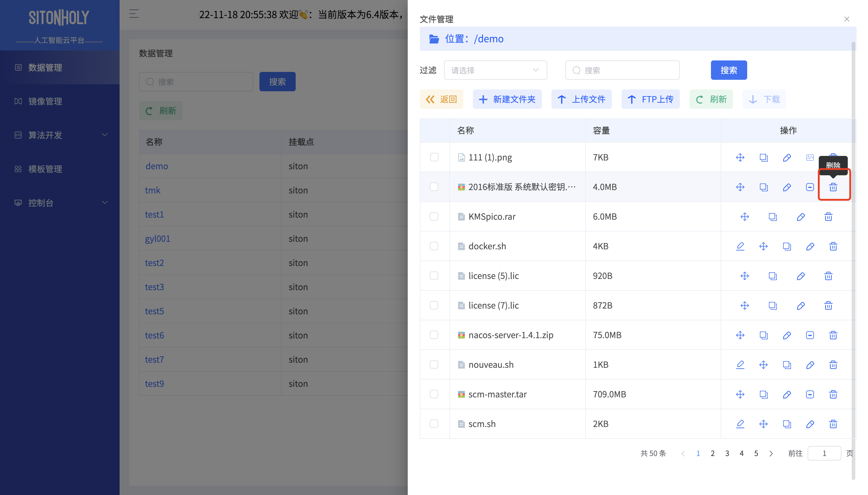Select the KMSpico.rar row checkbox
Image resolution: width=868 pixels, height=495 pixels.
[434, 216]
